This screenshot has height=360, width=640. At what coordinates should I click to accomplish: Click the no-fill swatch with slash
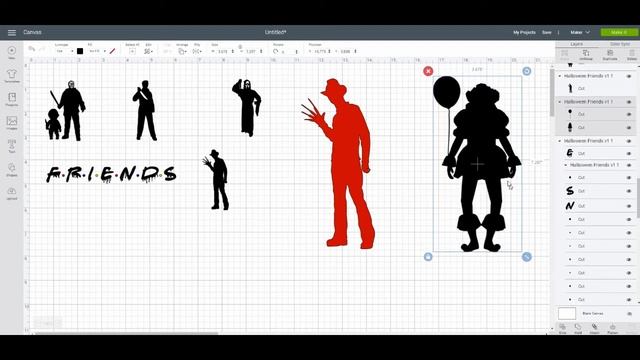tap(112, 51)
